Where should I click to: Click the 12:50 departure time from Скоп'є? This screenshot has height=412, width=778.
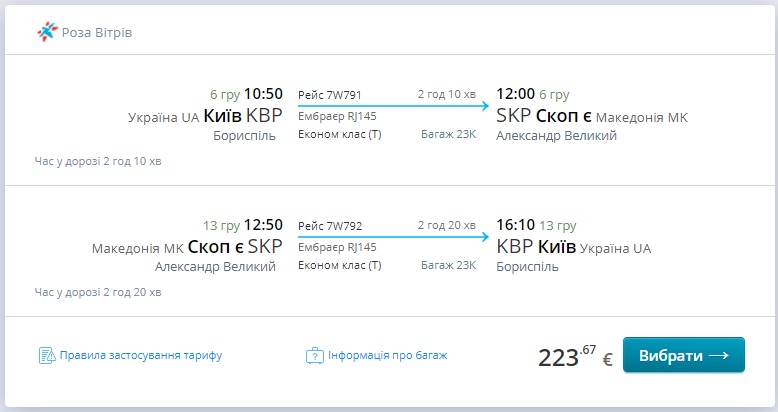(263, 225)
